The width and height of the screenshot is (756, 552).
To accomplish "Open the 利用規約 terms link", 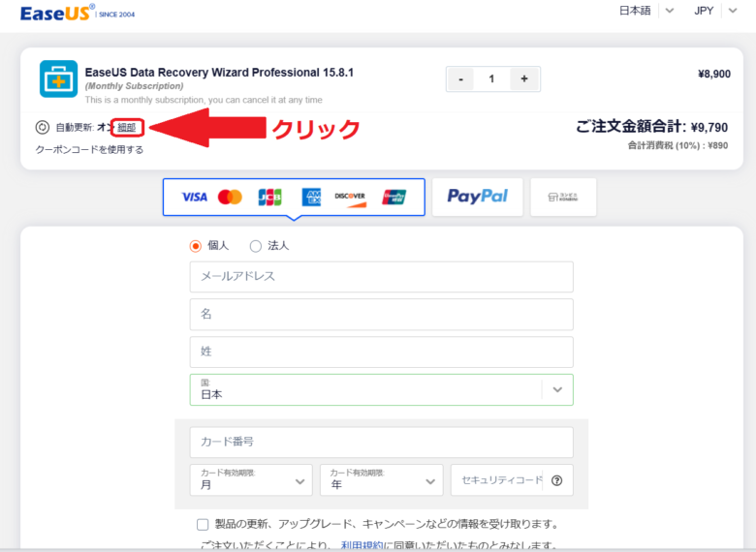I will tap(362, 546).
